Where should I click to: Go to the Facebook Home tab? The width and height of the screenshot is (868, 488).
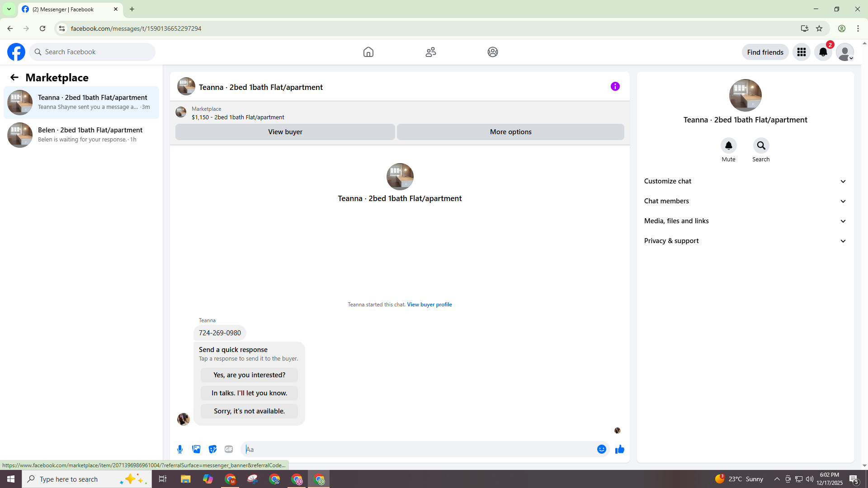pyautogui.click(x=368, y=52)
